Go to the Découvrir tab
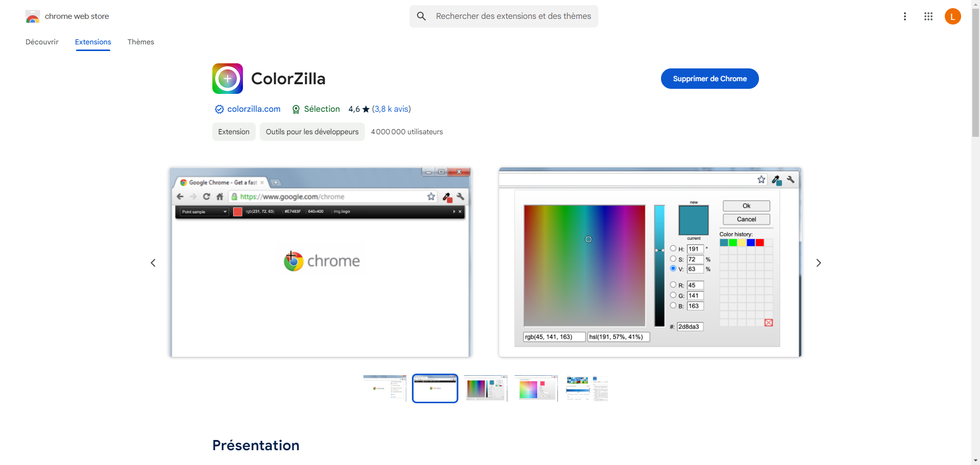 point(42,42)
